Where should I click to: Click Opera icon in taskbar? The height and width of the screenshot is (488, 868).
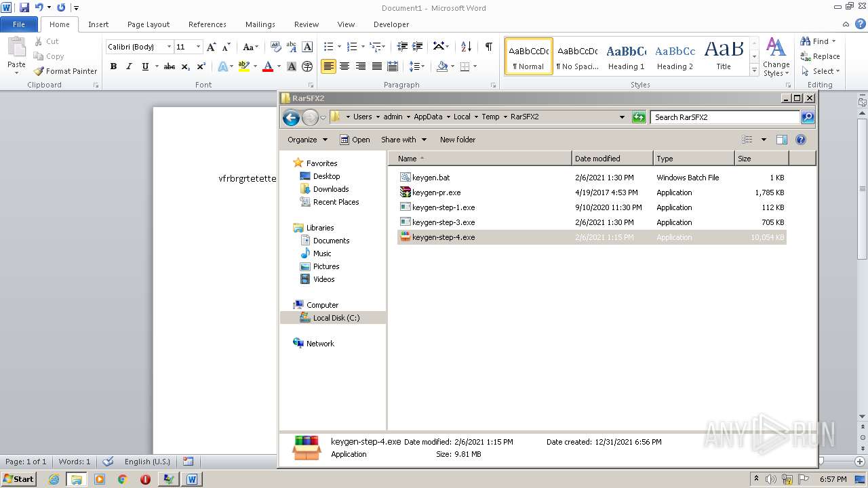pos(145,479)
